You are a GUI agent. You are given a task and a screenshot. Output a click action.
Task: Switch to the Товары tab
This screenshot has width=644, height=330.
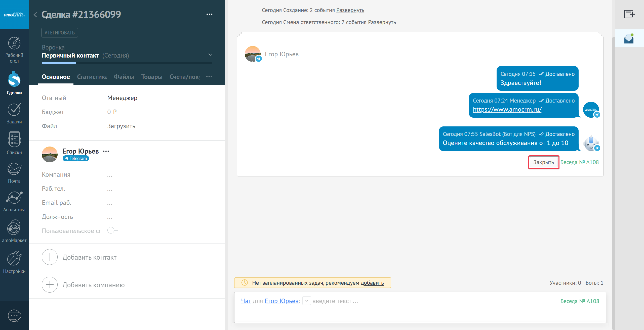(x=152, y=77)
